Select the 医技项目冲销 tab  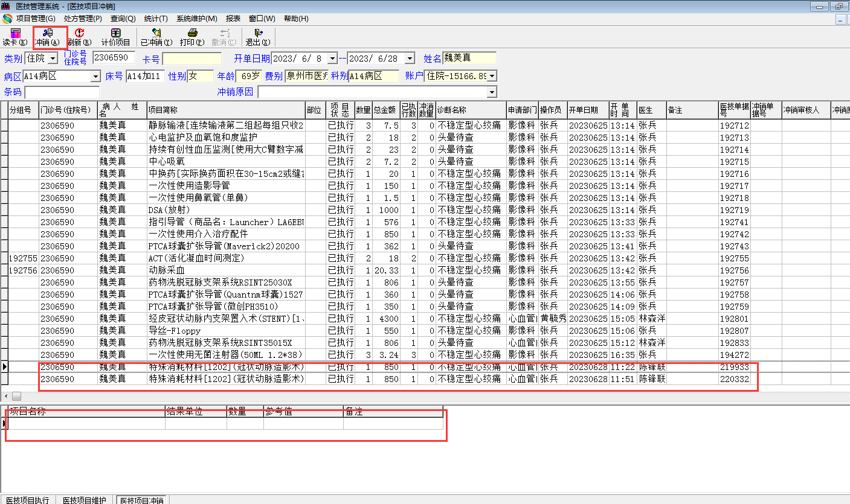click(x=142, y=500)
